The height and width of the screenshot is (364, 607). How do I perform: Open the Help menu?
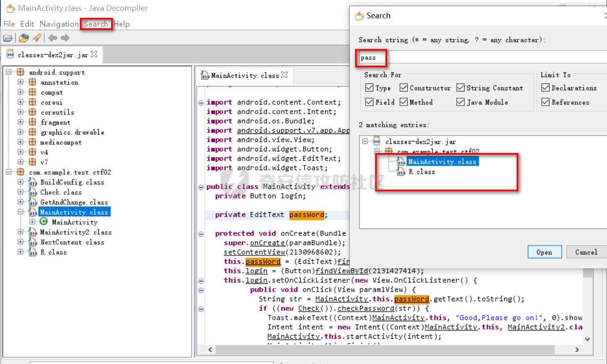pos(122,24)
